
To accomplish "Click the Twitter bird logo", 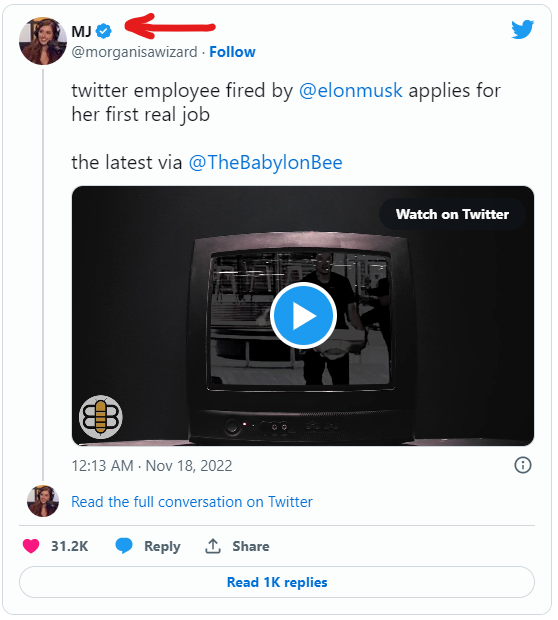I will [x=522, y=30].
